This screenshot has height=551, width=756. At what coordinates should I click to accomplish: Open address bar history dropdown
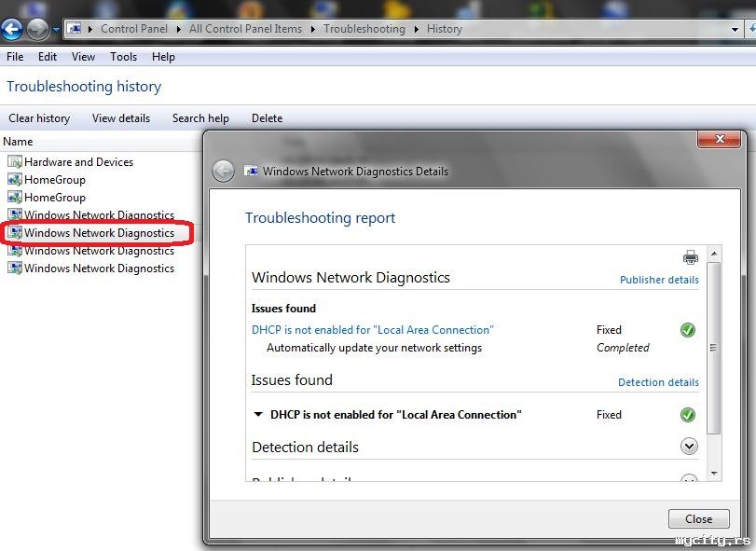[735, 30]
